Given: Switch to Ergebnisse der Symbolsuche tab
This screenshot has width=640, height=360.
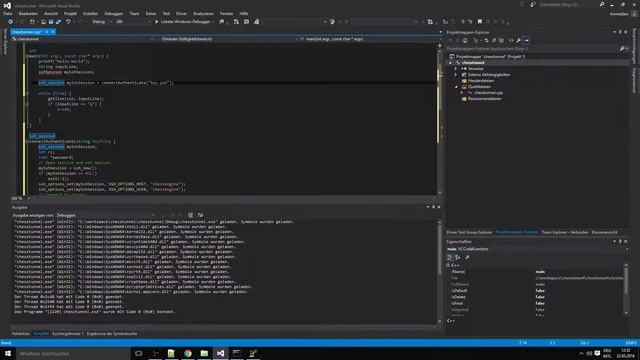Looking at the screenshot, I should [112, 333].
